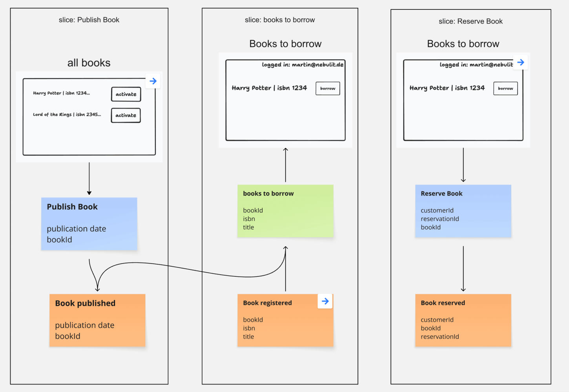
Task: Click the blue arrow icon on the all books wireframe
Action: pyautogui.click(x=153, y=81)
